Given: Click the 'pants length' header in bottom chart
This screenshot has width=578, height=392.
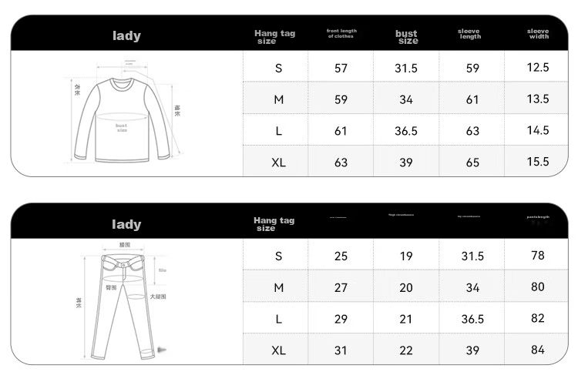Looking at the screenshot, I should (538, 217).
